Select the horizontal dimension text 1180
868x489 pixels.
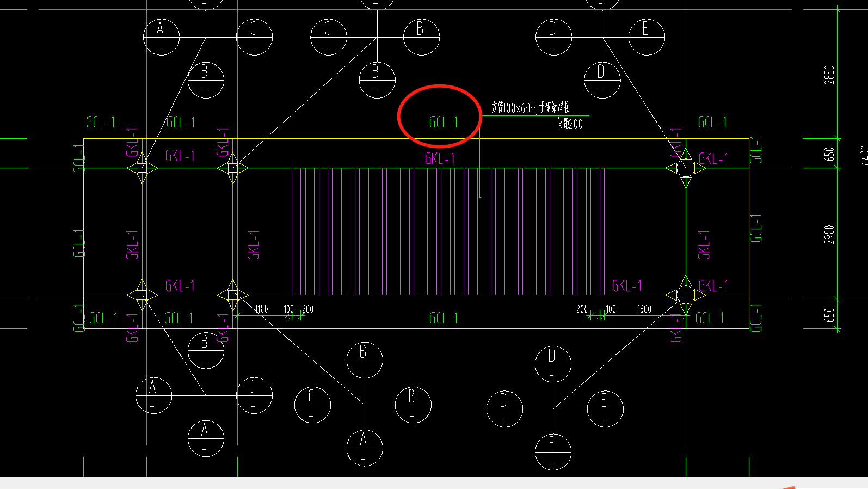click(262, 309)
